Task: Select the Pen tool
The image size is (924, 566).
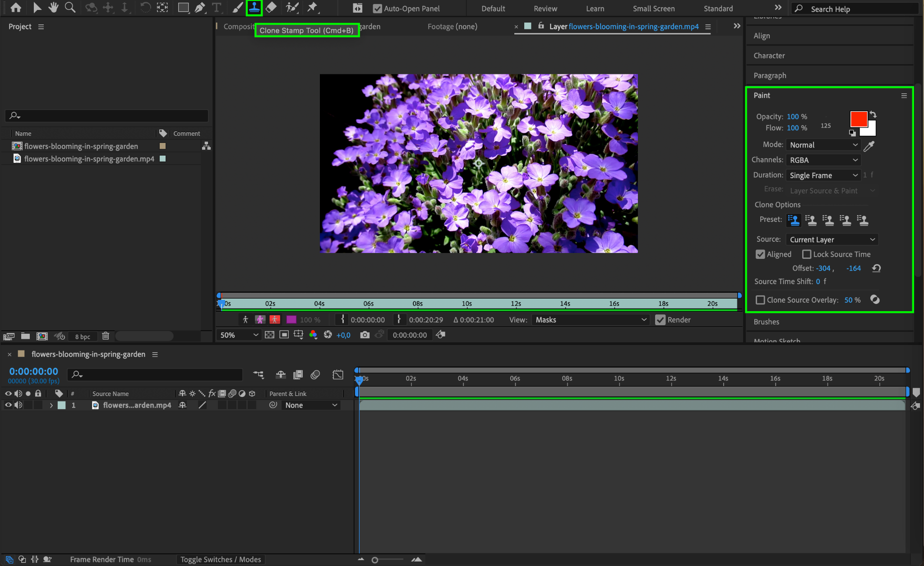Action: coord(199,7)
